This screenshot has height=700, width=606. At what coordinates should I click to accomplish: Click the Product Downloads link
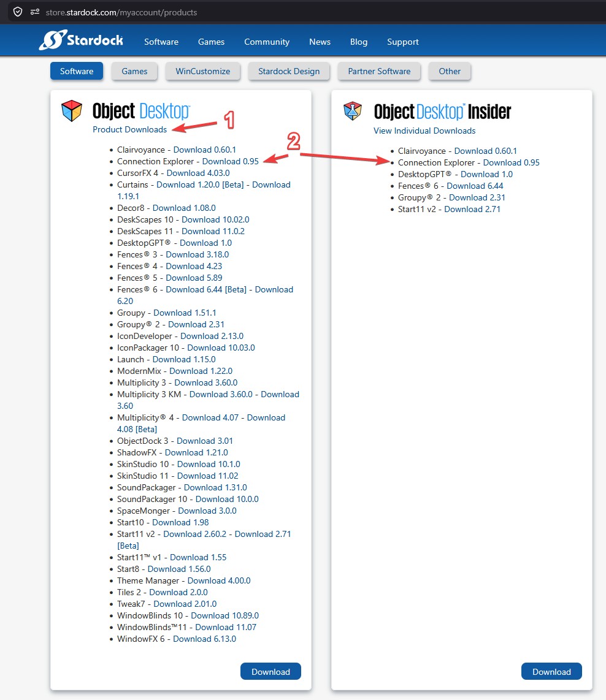[129, 129]
